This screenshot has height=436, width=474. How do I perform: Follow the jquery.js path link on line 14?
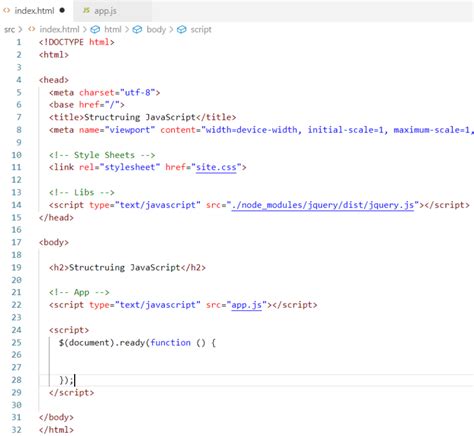point(323,205)
